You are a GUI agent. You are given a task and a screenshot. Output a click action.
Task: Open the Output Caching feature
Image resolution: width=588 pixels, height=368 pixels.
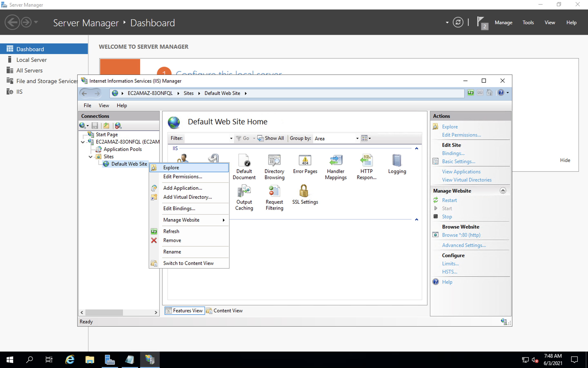point(244,197)
